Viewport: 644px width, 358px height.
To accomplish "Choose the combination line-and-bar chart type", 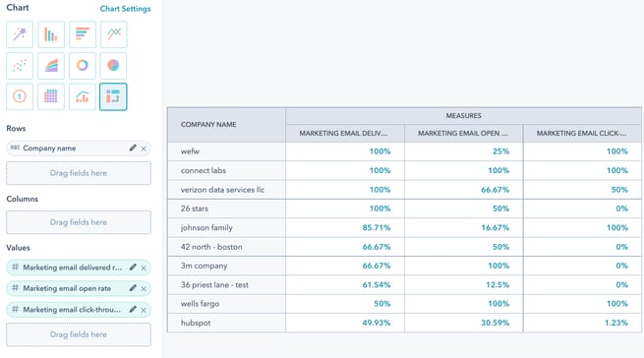I will point(83,97).
